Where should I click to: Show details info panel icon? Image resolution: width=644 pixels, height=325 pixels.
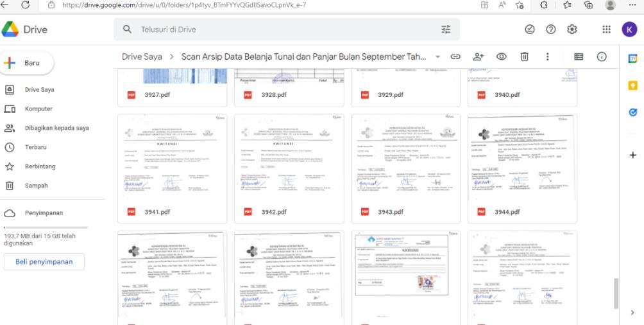602,57
